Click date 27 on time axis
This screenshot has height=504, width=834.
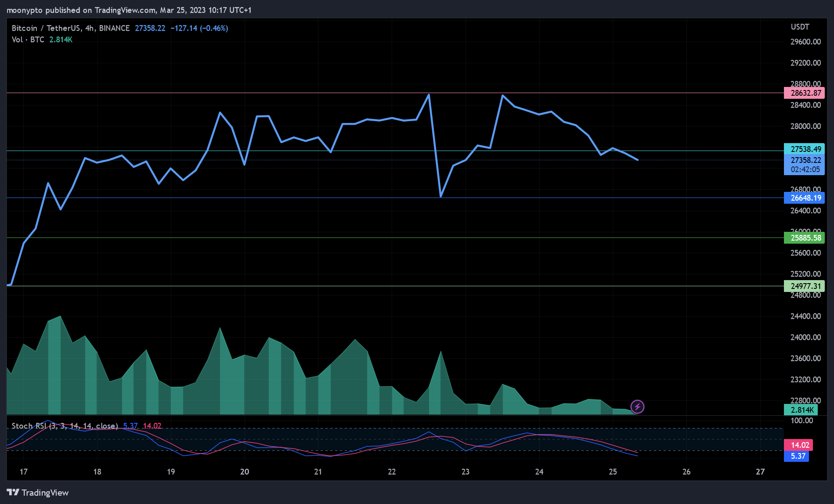coord(760,472)
